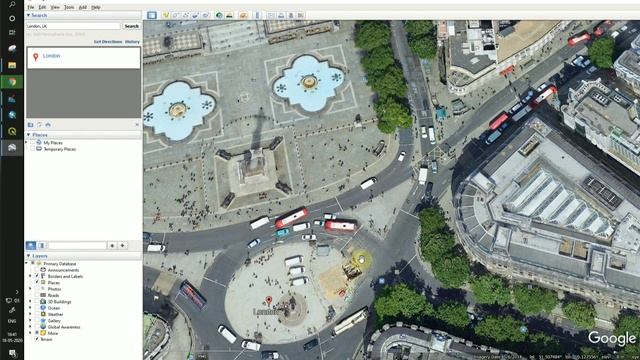The height and width of the screenshot is (360, 640).
Task: Click the Cortana circle on the taskbar
Action: (x=12, y=18)
